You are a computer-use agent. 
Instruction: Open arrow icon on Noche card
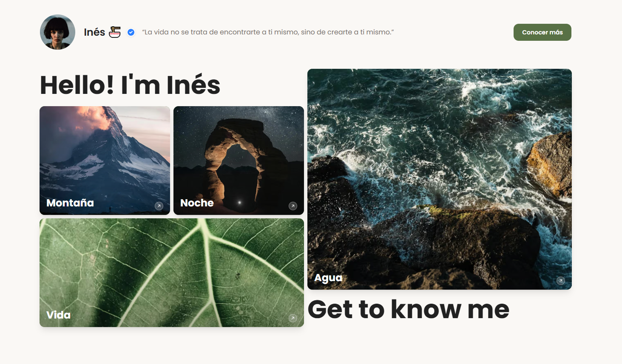click(293, 206)
